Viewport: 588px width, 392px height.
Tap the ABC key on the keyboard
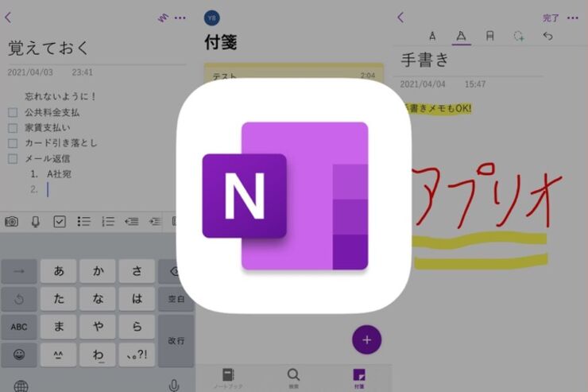pyautogui.click(x=19, y=327)
